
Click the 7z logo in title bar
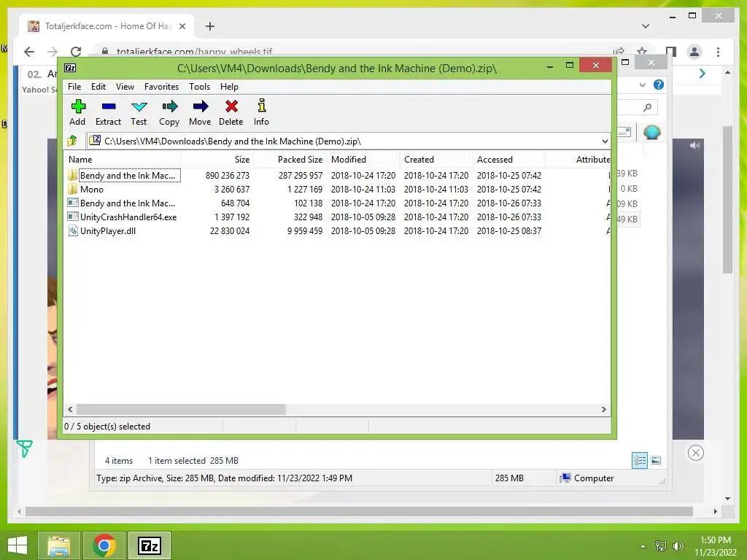(70, 68)
